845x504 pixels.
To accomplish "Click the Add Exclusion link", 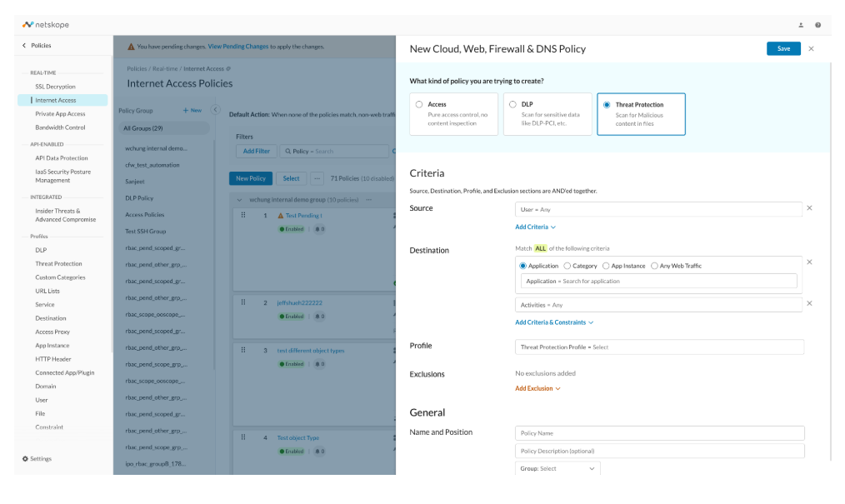I will [x=537, y=388].
